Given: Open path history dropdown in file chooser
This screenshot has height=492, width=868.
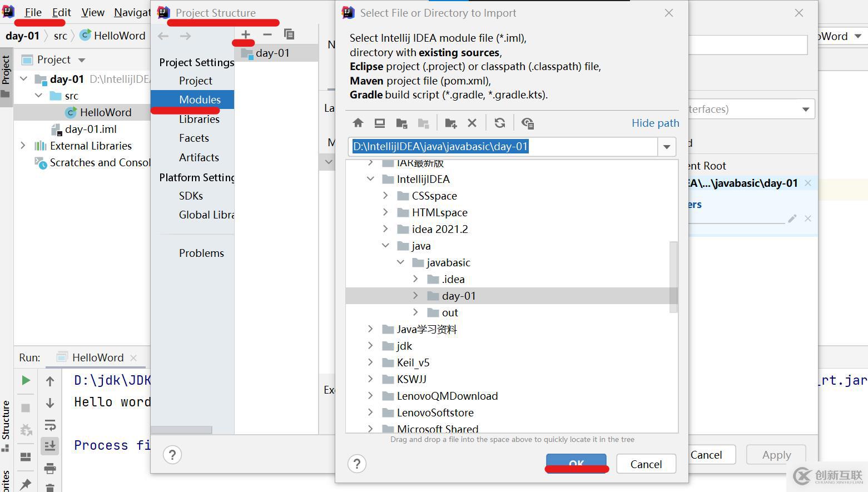Looking at the screenshot, I should click(667, 147).
